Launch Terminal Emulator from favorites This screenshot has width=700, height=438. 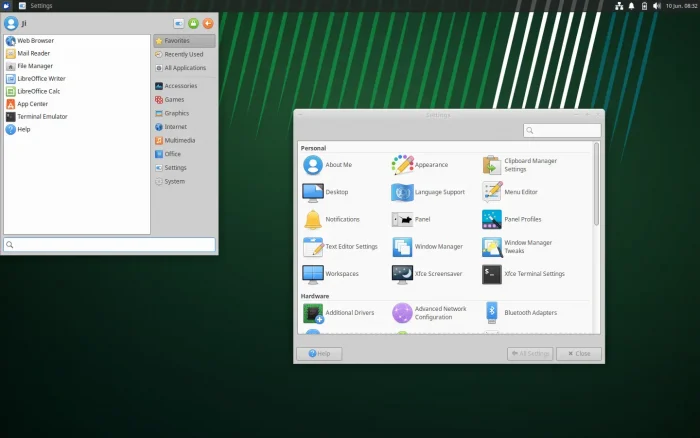coord(42,116)
